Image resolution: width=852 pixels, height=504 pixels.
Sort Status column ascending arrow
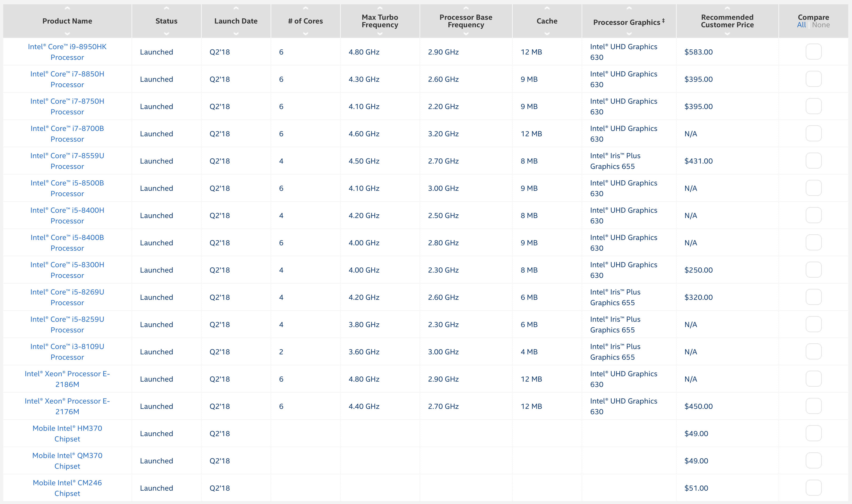[x=167, y=8]
